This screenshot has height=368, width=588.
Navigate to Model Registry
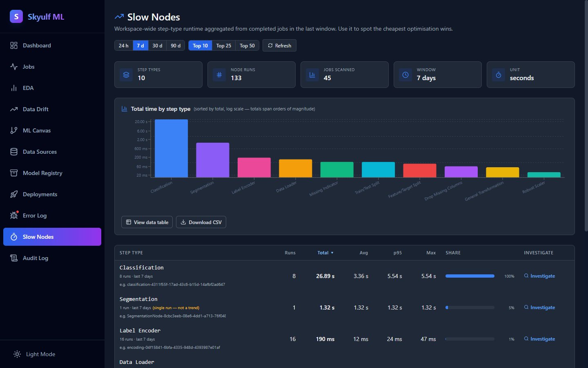(x=52, y=173)
